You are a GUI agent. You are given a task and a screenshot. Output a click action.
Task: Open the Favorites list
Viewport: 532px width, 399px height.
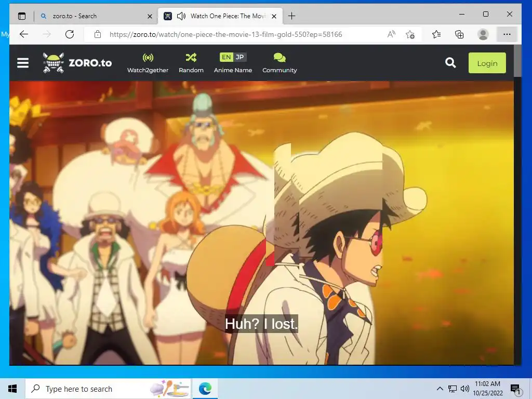coord(436,34)
